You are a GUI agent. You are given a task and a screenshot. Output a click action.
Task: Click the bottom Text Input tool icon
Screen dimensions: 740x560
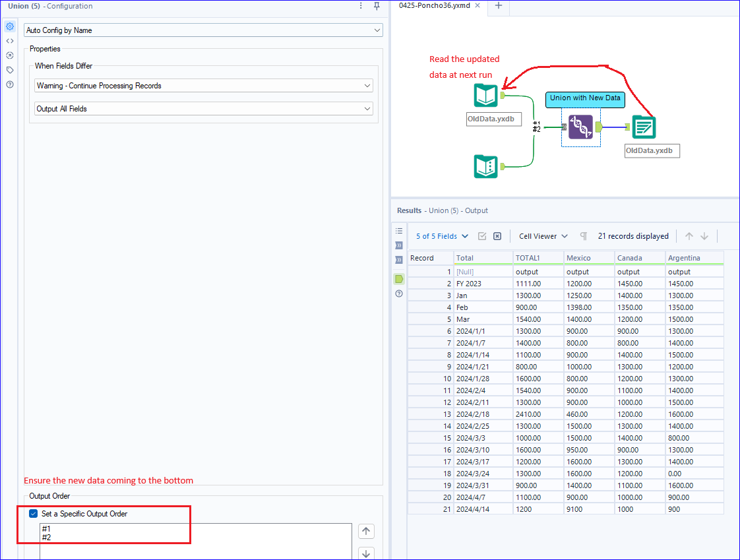tap(485, 166)
